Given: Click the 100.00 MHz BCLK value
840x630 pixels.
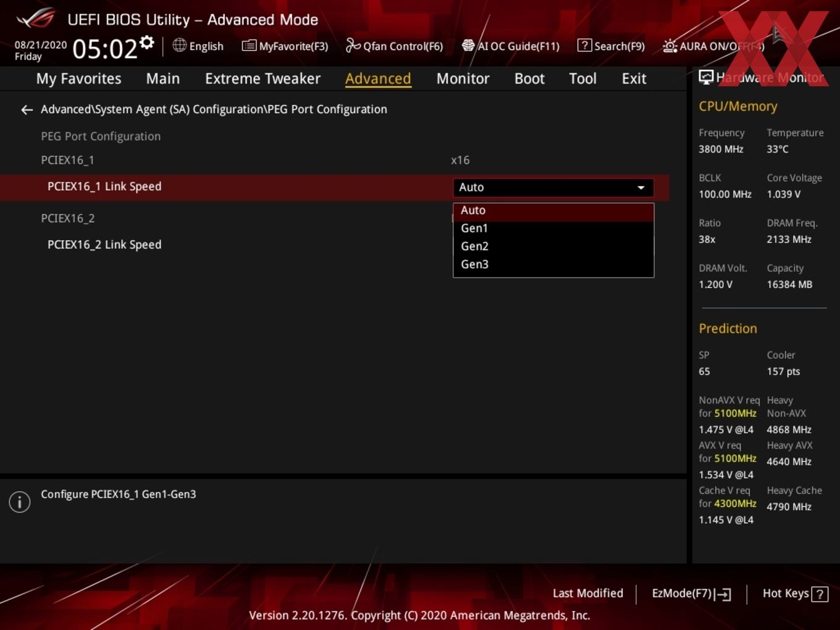Looking at the screenshot, I should 725,195.
